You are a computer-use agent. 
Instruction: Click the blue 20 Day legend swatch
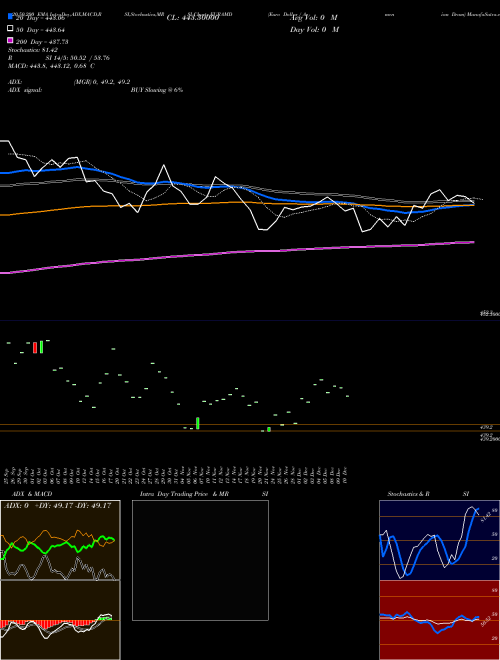(x=10, y=17)
